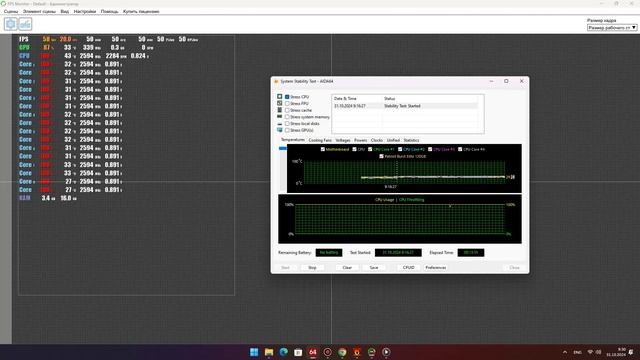Open the notification bell in the tray
Viewport: 640px width, 360px height.
coord(631,352)
